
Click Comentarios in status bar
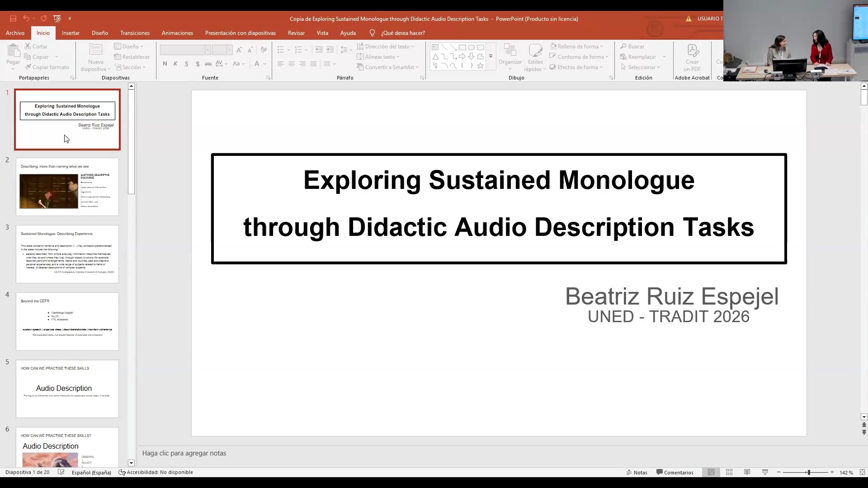[675, 472]
